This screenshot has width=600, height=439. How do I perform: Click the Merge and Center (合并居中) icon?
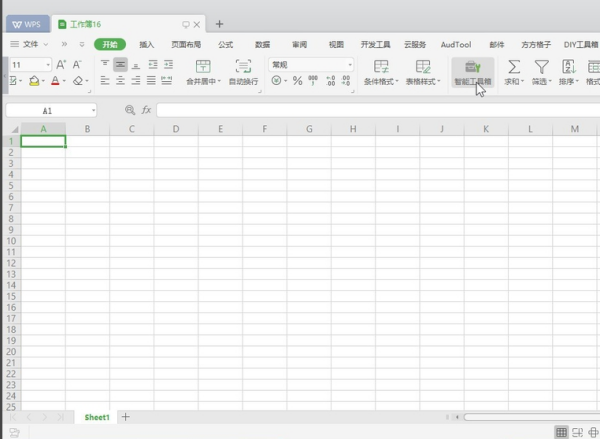pos(203,66)
